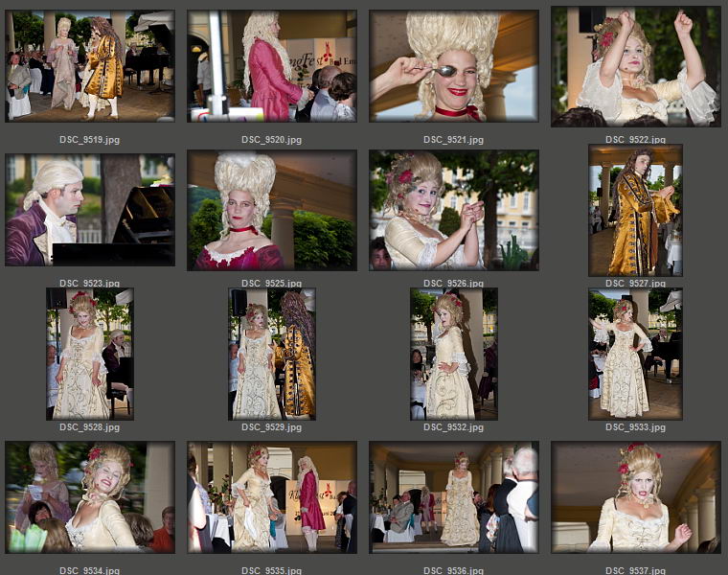The width and height of the screenshot is (728, 575).
Task: Choose the DSC_9537.jpg close-up thumbnail
Action: pos(636,497)
